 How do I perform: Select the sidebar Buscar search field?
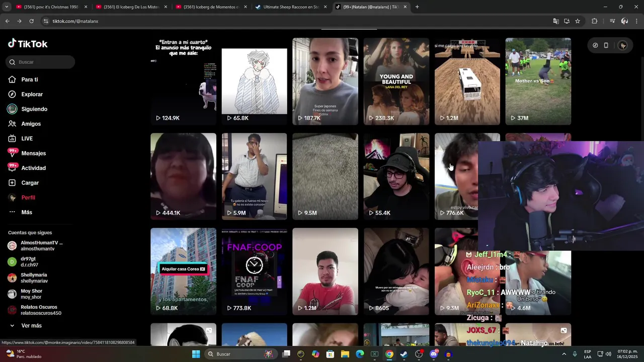coord(41,62)
